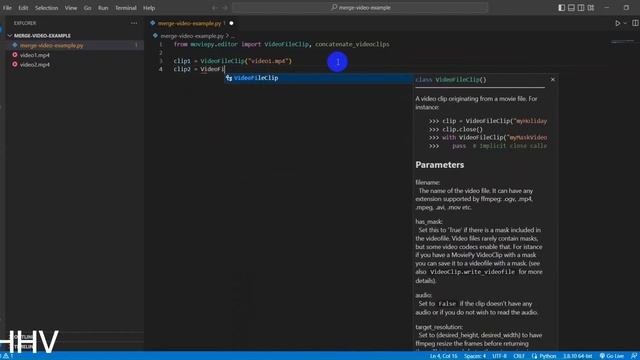The image size is (640, 360).
Task: Switch to merge-video-example.py editor tab
Action: click(x=189, y=23)
